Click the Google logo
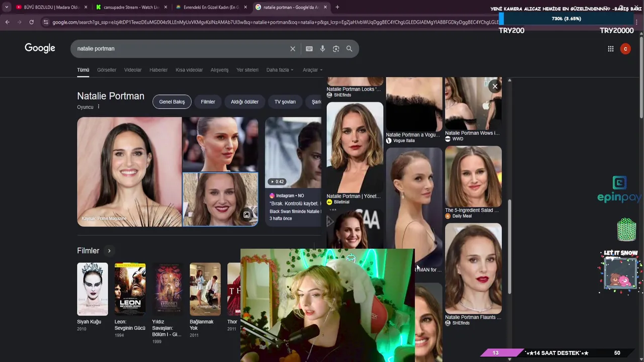Screen dimensions: 644x362 (x=40, y=48)
